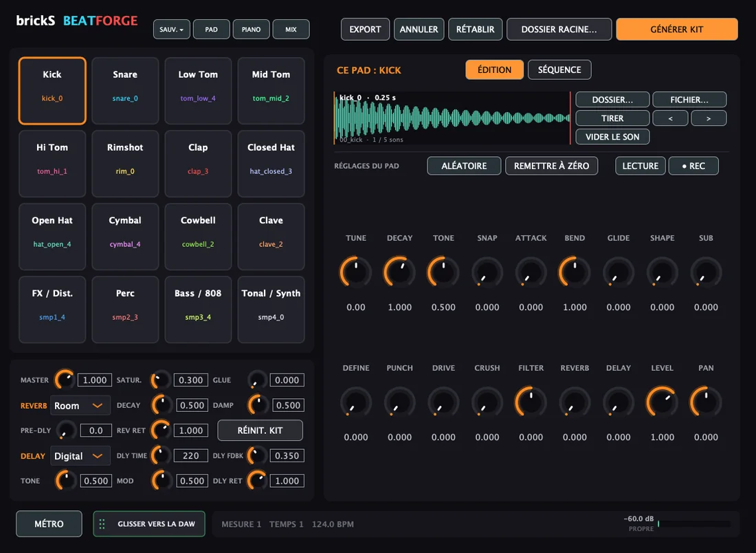756x553 pixels.
Task: Click the SATUR. value field 0.300
Action: 191,380
